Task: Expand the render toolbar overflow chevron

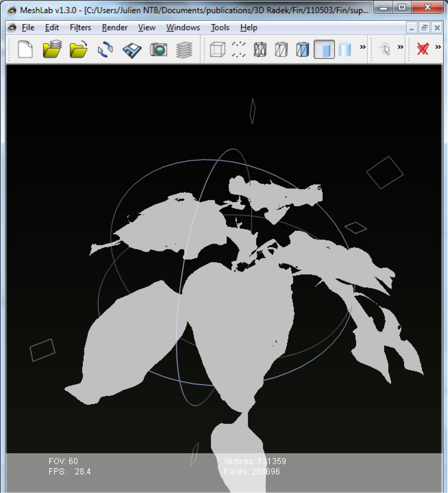Action: pyautogui.click(x=363, y=47)
